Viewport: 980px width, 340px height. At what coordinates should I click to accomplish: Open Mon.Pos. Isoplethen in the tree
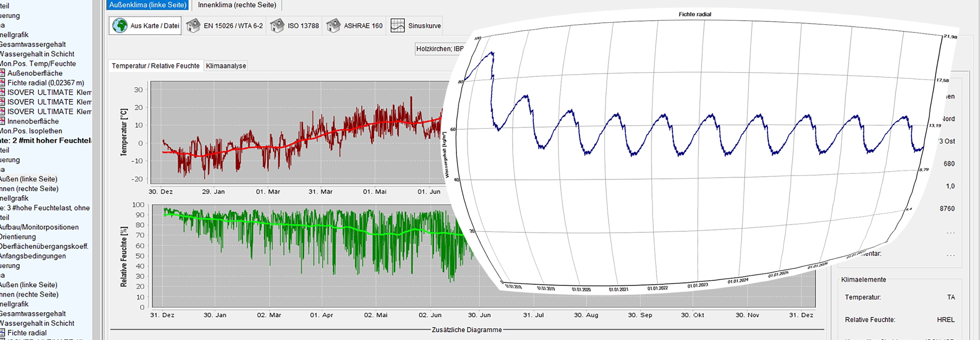(32, 131)
